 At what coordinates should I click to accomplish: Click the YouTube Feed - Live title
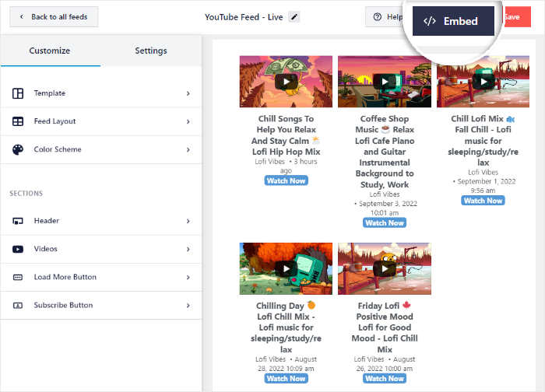(x=244, y=17)
